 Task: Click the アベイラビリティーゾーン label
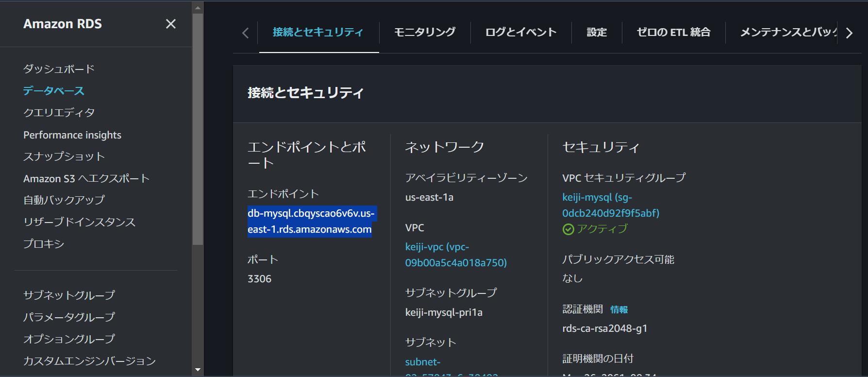click(x=467, y=178)
